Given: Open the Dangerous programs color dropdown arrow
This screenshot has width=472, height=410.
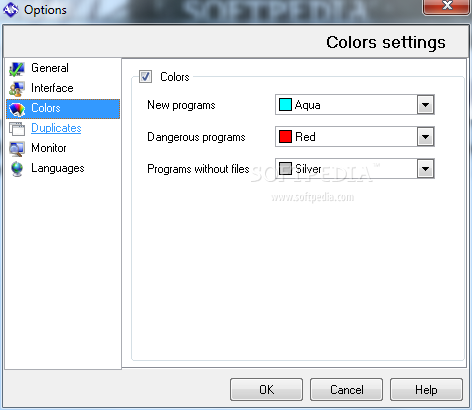Looking at the screenshot, I should (425, 137).
